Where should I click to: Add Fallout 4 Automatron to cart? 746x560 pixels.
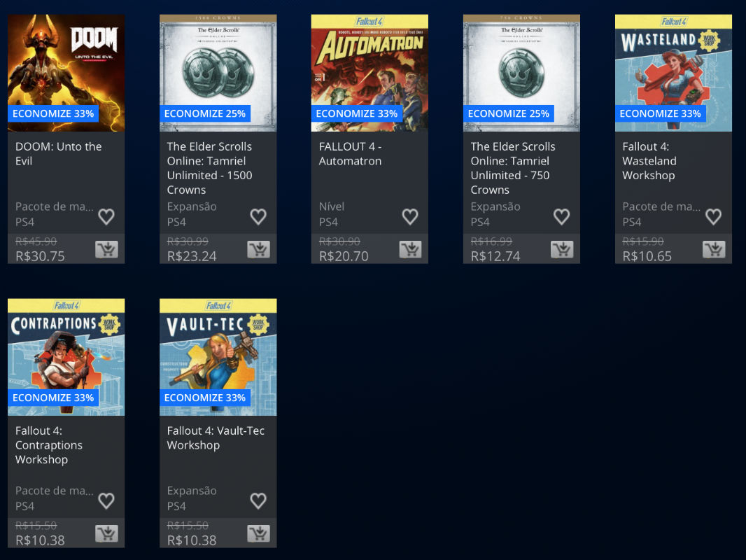[x=410, y=249]
